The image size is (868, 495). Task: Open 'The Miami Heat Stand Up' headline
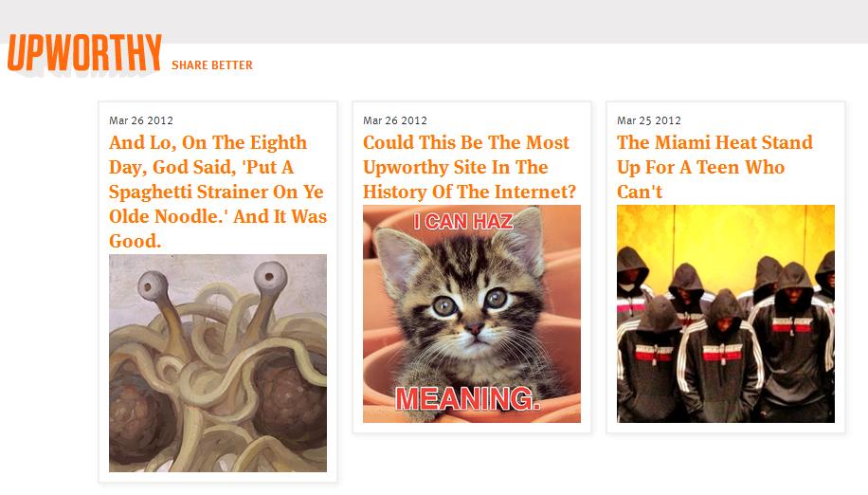(x=714, y=167)
